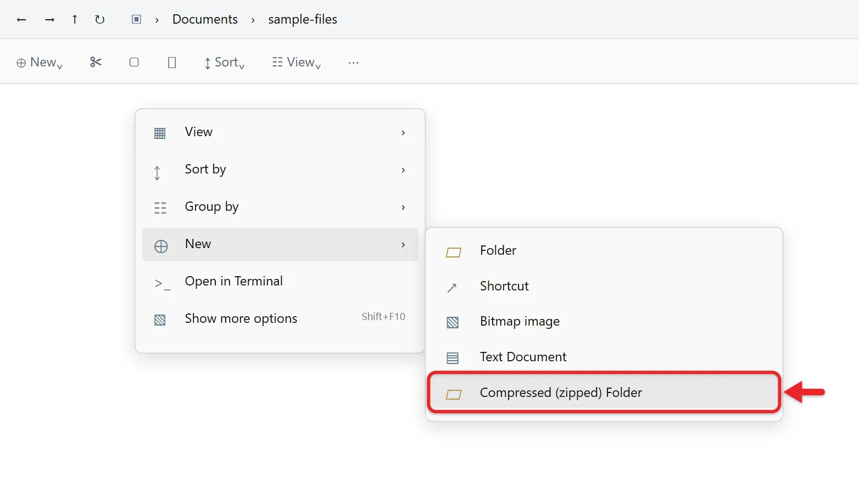Create a new Bitmap image
The height and width of the screenshot is (504, 859).
click(x=604, y=322)
